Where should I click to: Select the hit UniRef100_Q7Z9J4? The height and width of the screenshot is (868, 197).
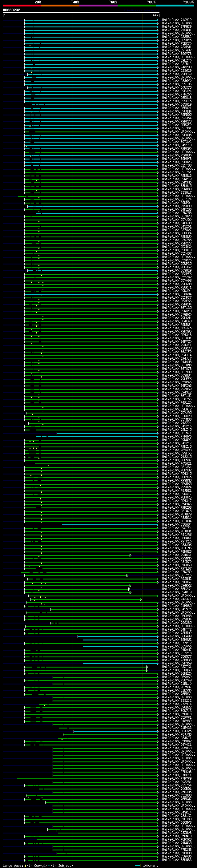coord(177,704)
